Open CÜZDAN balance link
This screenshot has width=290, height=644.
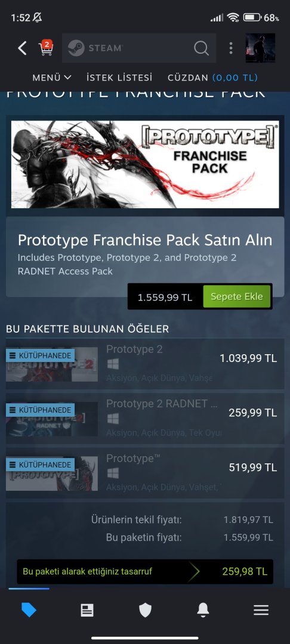pos(213,78)
